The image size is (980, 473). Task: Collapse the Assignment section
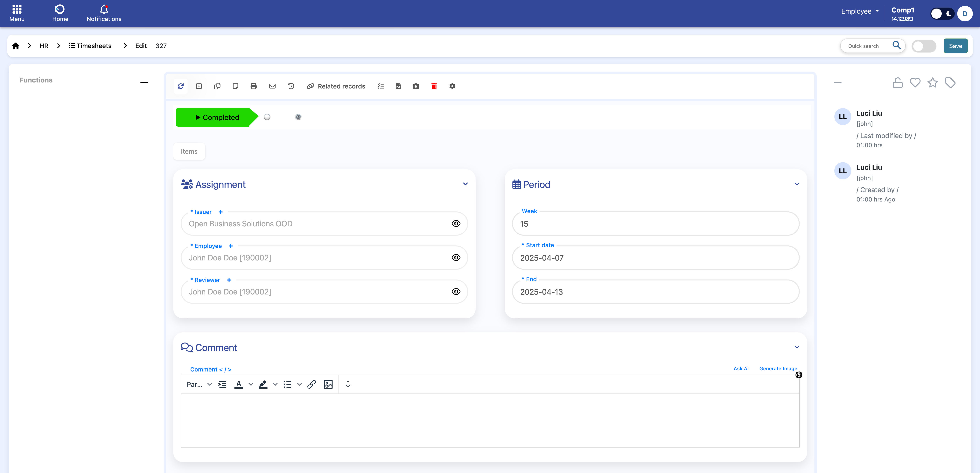tap(465, 184)
